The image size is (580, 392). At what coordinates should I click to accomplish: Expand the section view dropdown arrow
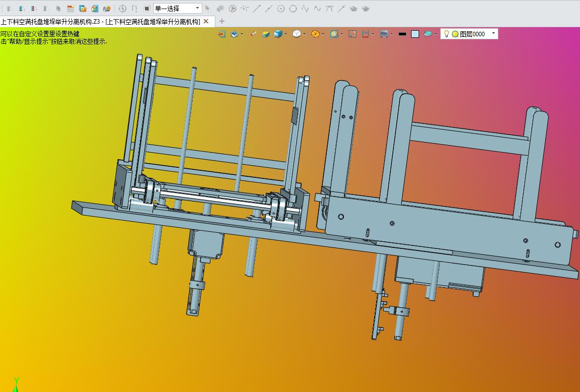[373, 34]
